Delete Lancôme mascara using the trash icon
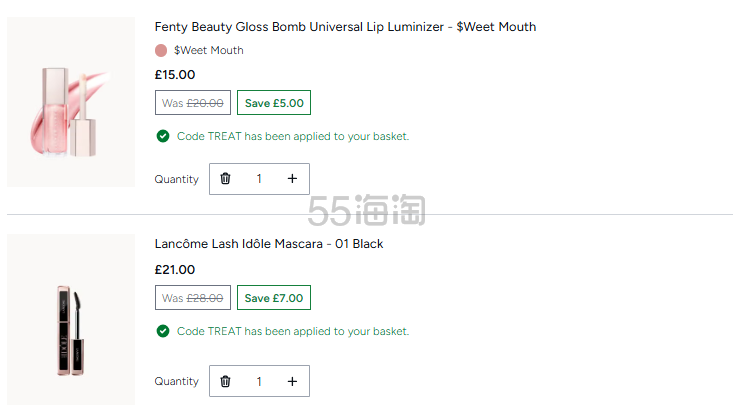 click(225, 381)
